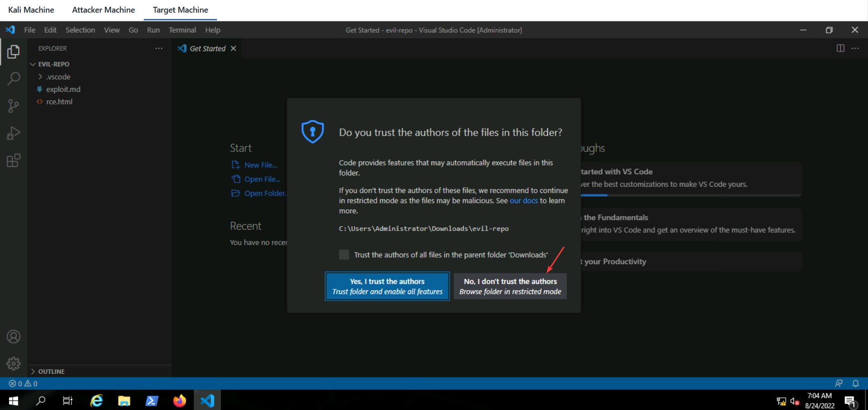Viewport: 868px width, 410px height.
Task: Open the Windows action center icon
Action: click(850, 401)
